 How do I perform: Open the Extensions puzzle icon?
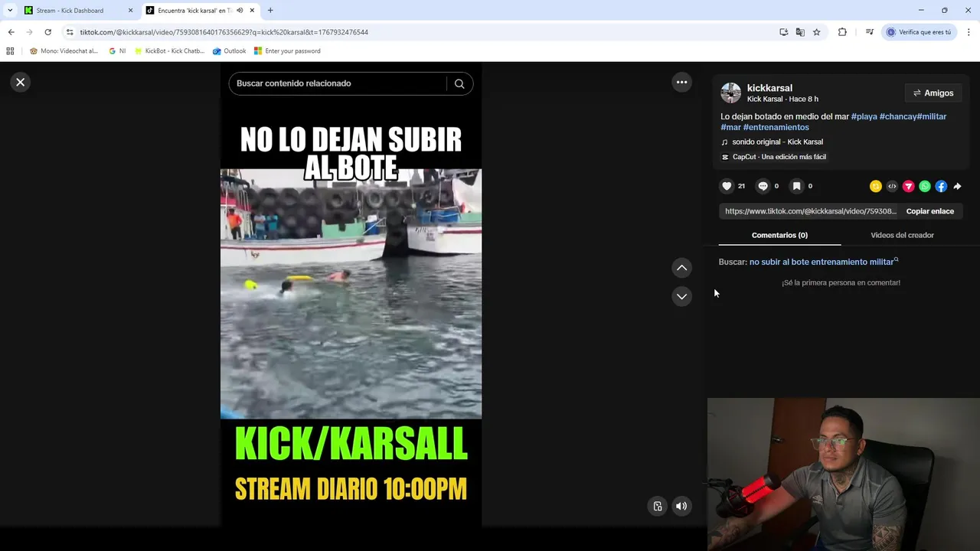842,32
